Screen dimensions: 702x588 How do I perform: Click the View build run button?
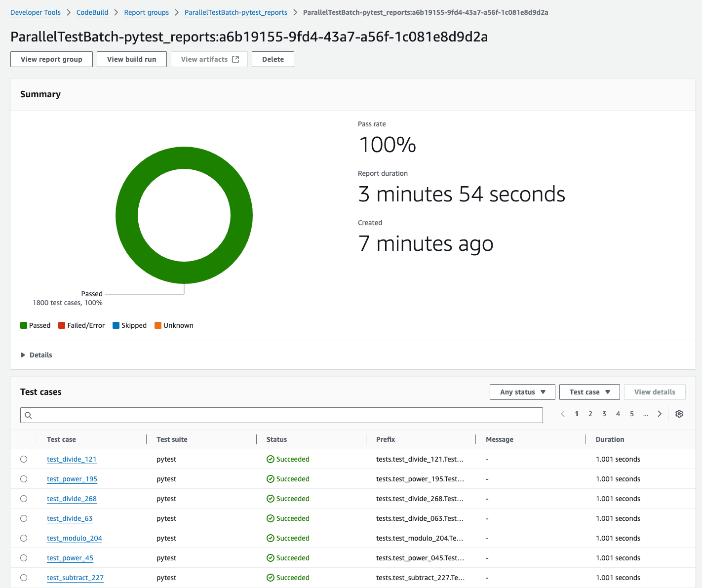(132, 59)
